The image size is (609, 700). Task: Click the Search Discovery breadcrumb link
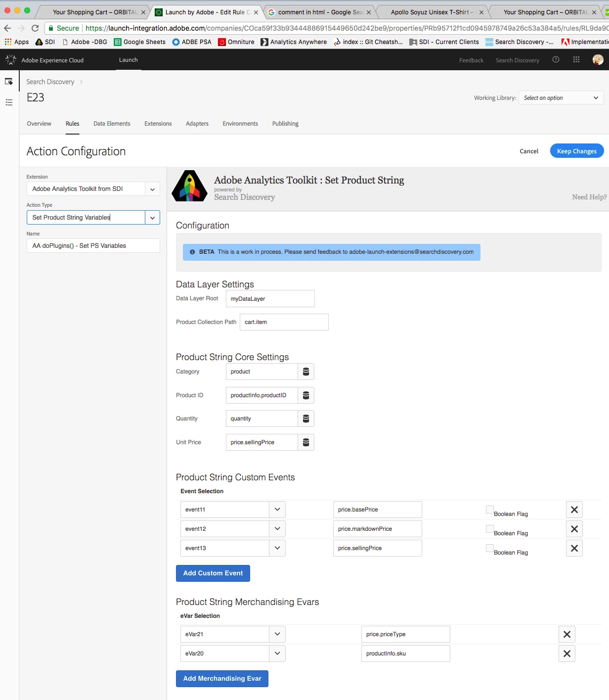[x=50, y=82]
